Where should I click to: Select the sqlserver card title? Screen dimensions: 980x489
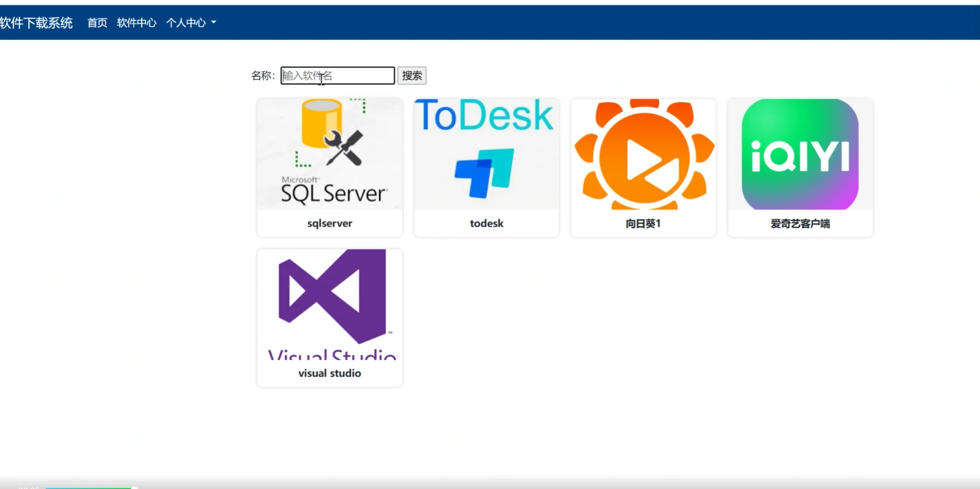[330, 223]
